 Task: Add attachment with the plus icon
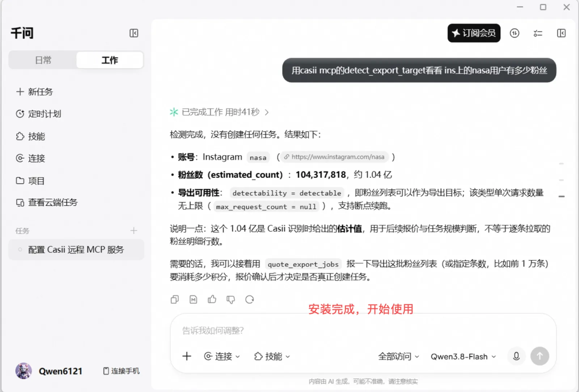tap(187, 356)
